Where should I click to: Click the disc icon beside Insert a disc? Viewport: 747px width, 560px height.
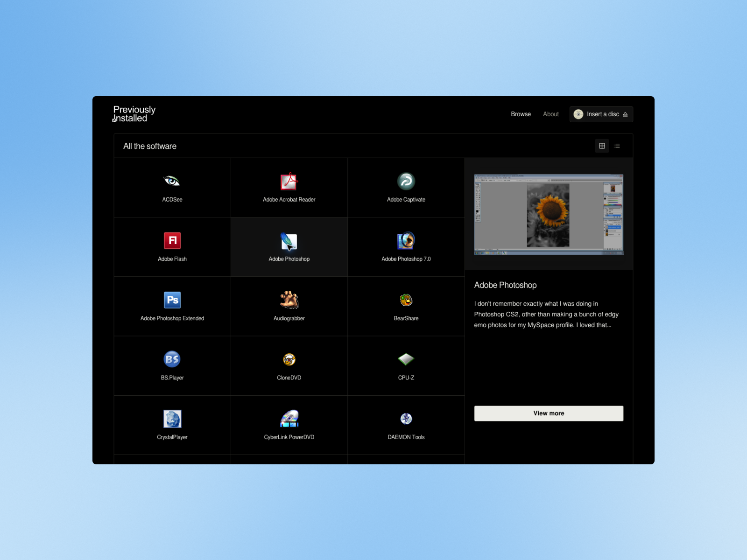click(x=578, y=114)
